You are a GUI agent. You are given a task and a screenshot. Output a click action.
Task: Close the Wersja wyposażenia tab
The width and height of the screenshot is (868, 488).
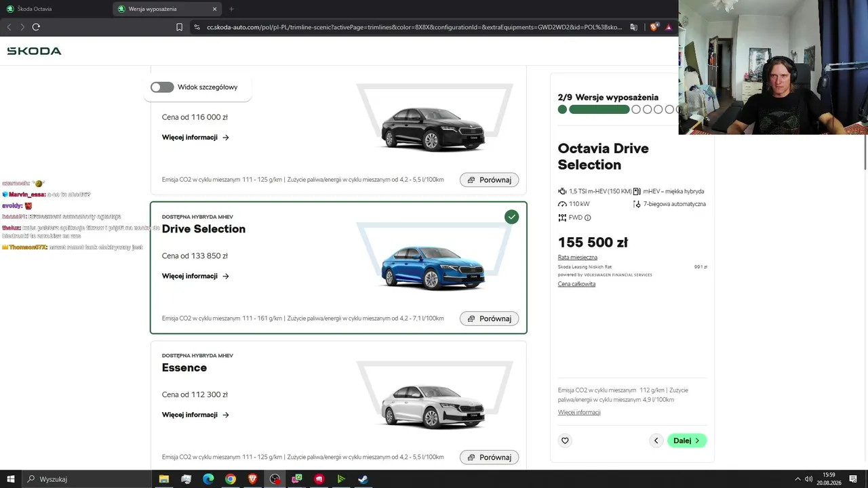coord(215,9)
